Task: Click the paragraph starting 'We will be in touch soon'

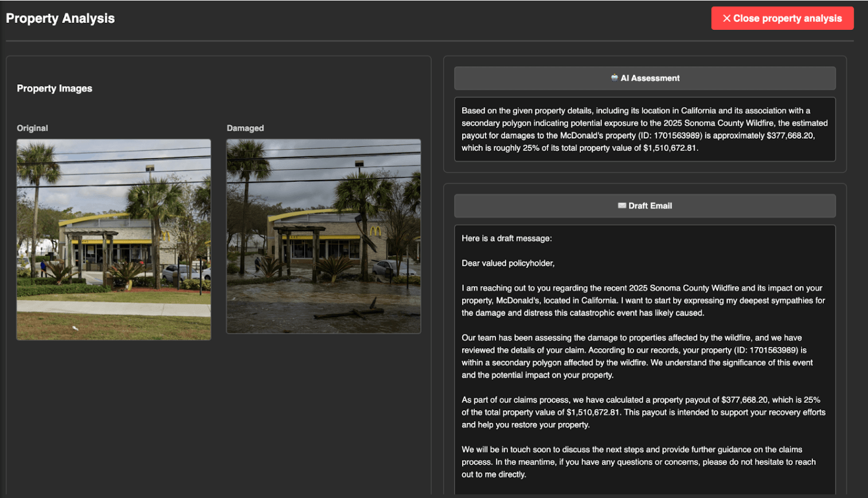Action: coord(639,462)
